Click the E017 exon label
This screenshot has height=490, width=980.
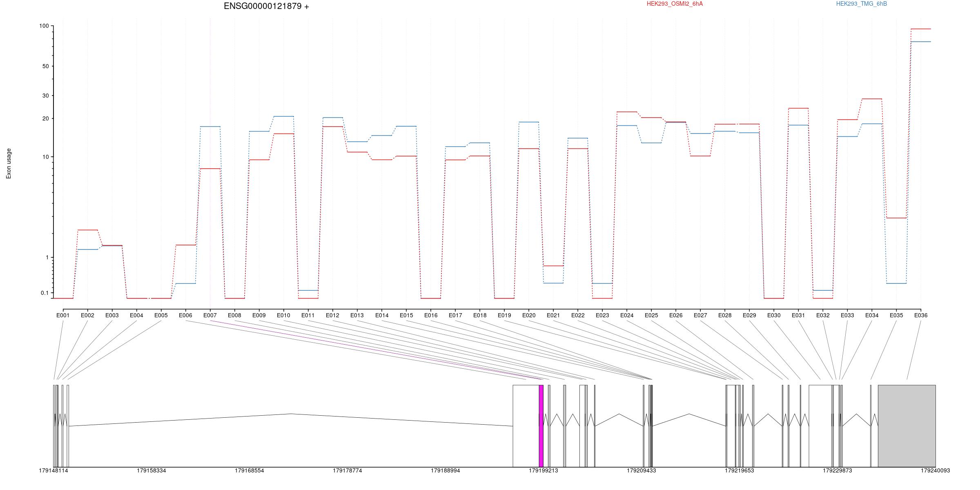pyautogui.click(x=455, y=315)
